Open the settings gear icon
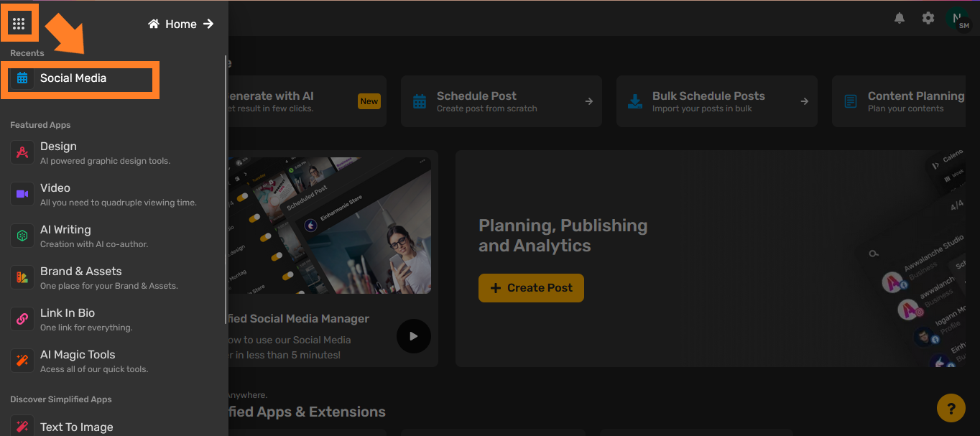The image size is (980, 436). (928, 18)
